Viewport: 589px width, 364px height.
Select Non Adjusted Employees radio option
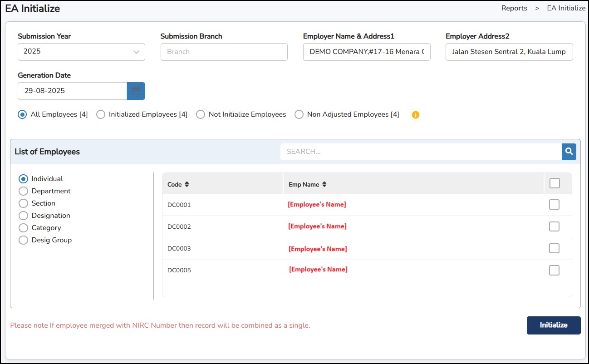(x=299, y=115)
